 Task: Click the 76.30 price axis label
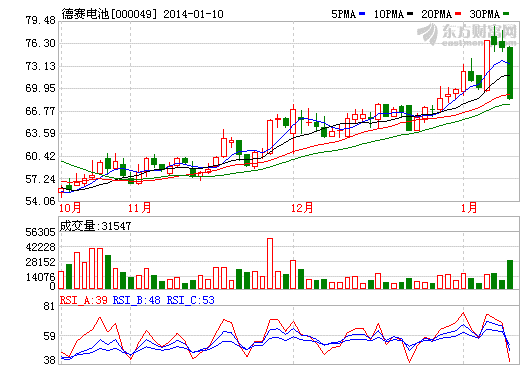coord(40,43)
